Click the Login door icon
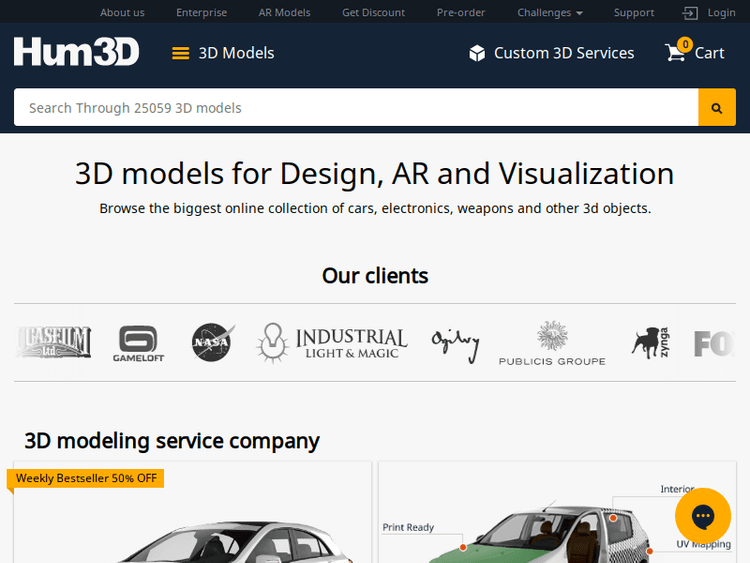This screenshot has height=563, width=750. point(691,13)
